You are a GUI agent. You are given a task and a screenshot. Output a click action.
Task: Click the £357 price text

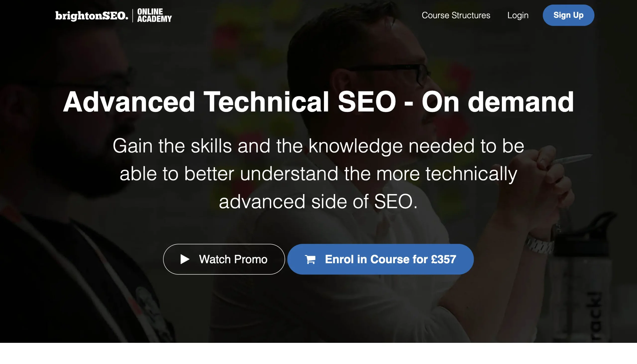tap(444, 259)
